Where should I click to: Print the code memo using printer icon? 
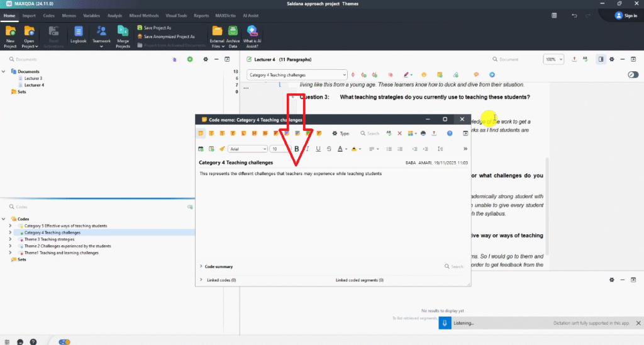(x=423, y=133)
